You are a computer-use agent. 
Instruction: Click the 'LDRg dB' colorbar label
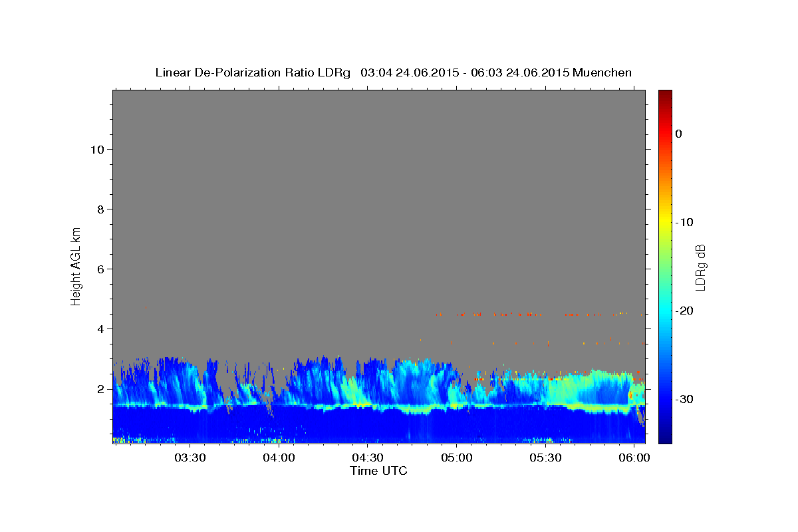click(700, 267)
